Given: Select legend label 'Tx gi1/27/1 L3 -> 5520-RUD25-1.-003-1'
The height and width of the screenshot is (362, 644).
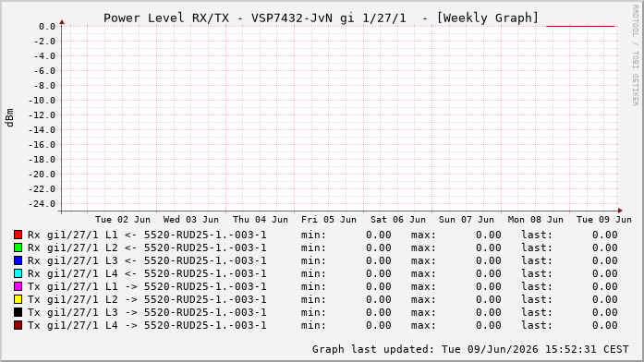Looking at the screenshot, I should (147, 313).
